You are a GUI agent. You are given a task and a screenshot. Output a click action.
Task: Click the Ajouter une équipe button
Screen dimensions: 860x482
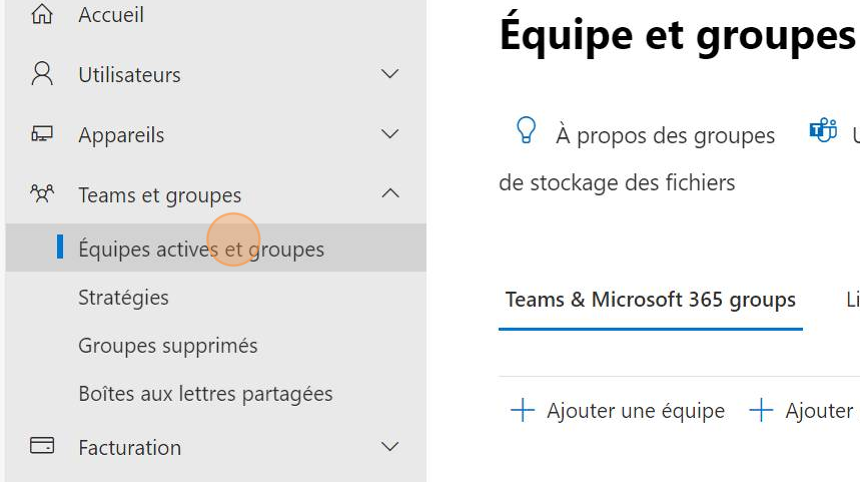pyautogui.click(x=635, y=411)
